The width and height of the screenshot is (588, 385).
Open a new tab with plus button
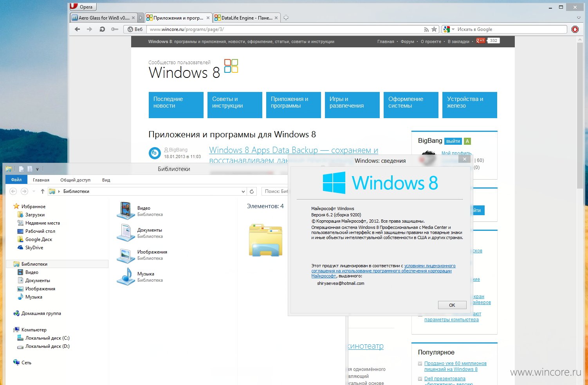tap(286, 18)
